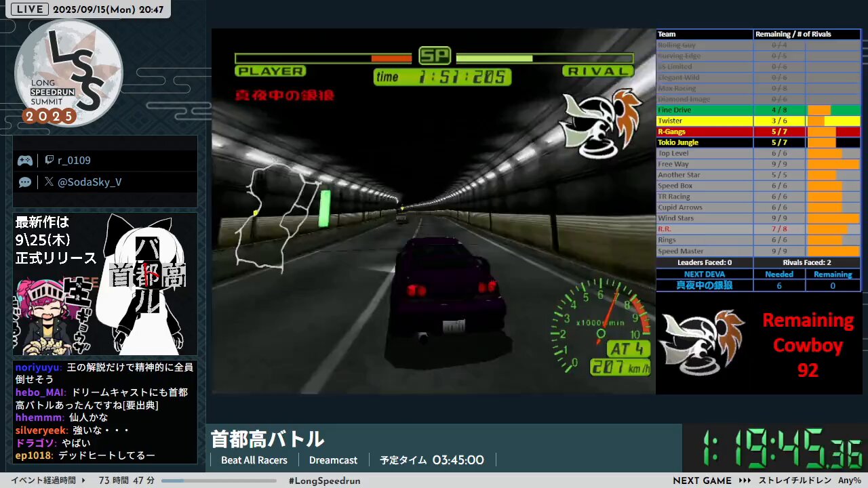868x488 pixels.
Task: Click the Remaining Cowboy 92 counter
Action: point(808,345)
